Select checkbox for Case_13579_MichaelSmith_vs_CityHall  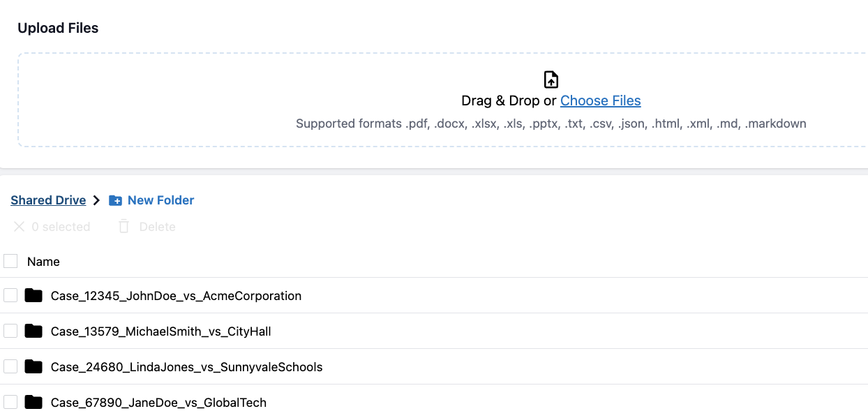pos(10,331)
